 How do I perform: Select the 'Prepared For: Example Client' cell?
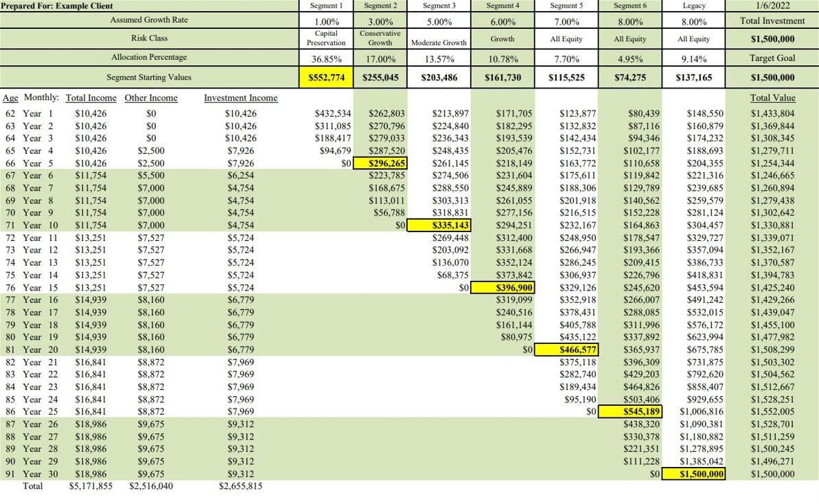point(150,5)
